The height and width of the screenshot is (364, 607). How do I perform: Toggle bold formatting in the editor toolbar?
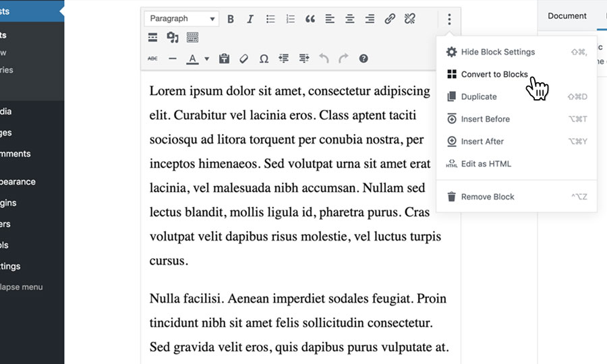pos(231,19)
